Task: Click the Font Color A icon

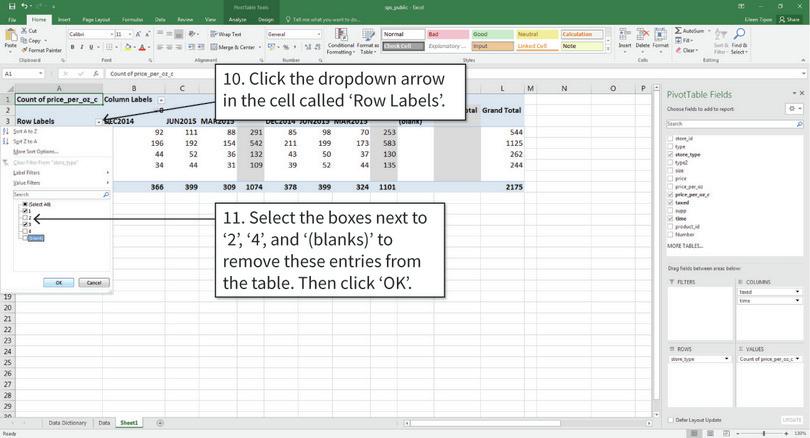Action: coord(142,47)
